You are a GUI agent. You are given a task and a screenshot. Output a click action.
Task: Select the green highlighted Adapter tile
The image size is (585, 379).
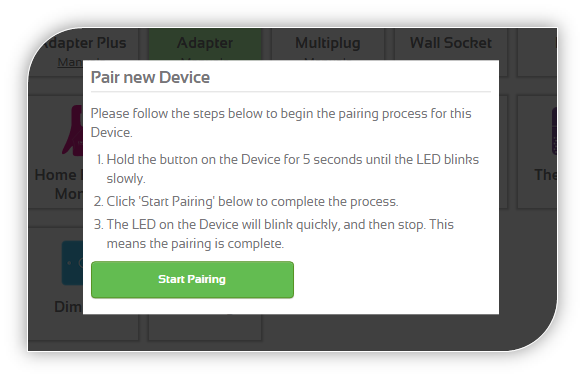coord(205,44)
